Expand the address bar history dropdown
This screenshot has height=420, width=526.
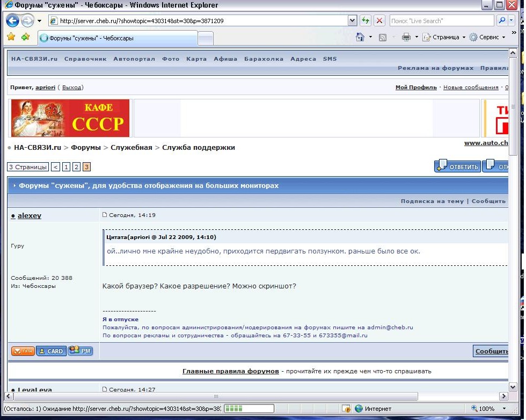coord(352,21)
